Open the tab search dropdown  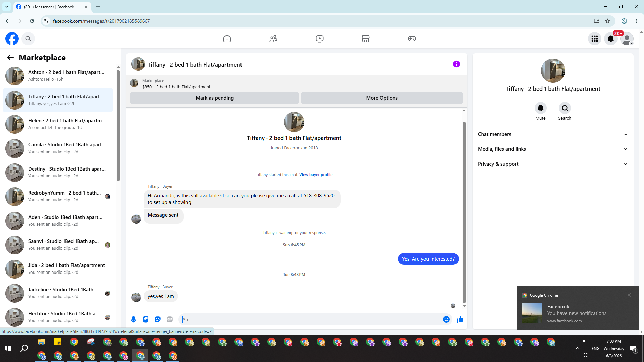pos(7,7)
